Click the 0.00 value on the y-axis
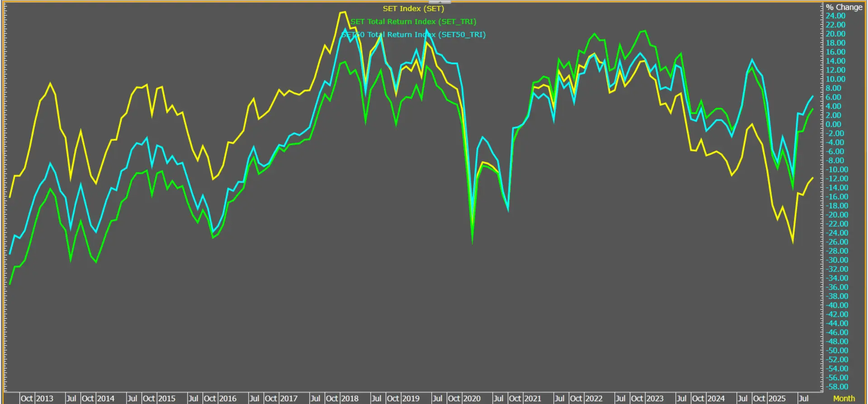 point(833,124)
